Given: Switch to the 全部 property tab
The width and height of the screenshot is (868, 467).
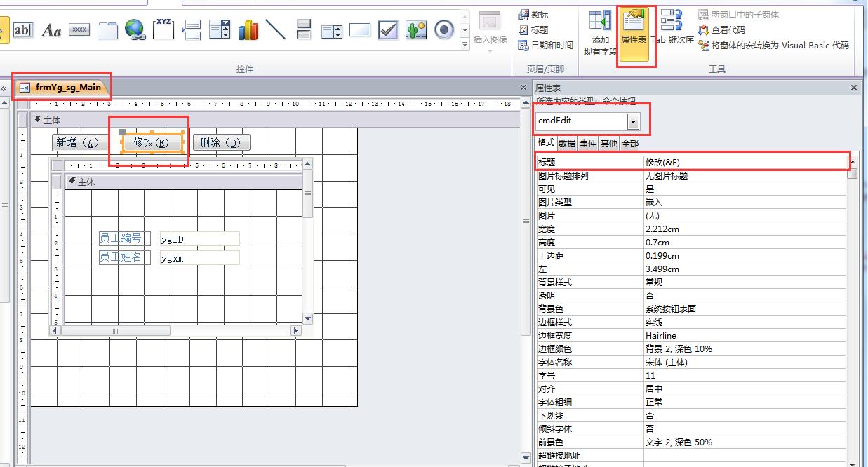Looking at the screenshot, I should click(x=630, y=143).
